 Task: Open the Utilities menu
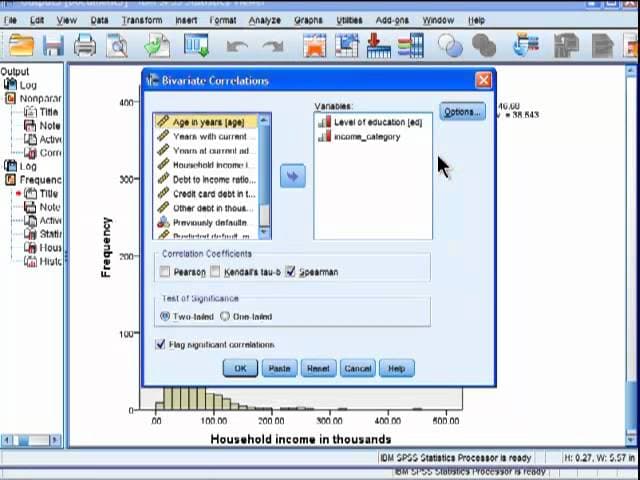click(x=349, y=20)
